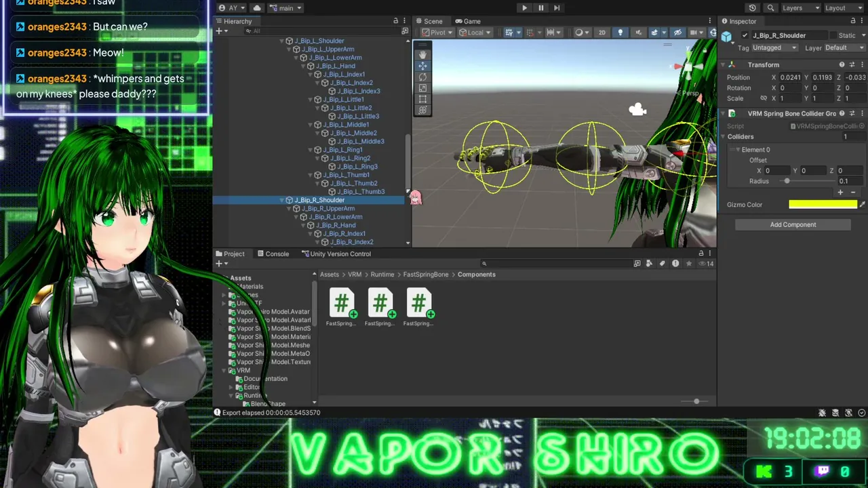The width and height of the screenshot is (868, 488).
Task: Click the Step frame button
Action: point(557,8)
